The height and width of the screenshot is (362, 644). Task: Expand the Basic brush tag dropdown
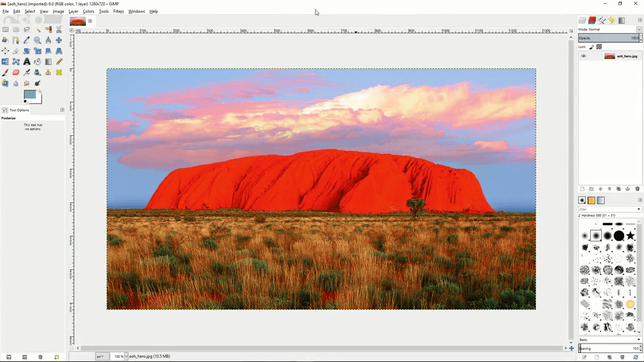click(638, 340)
